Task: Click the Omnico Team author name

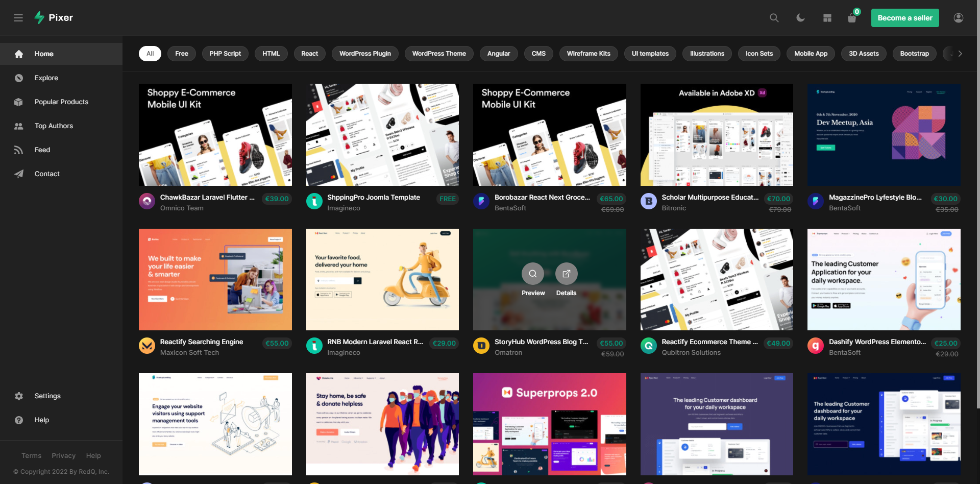Action: tap(182, 208)
